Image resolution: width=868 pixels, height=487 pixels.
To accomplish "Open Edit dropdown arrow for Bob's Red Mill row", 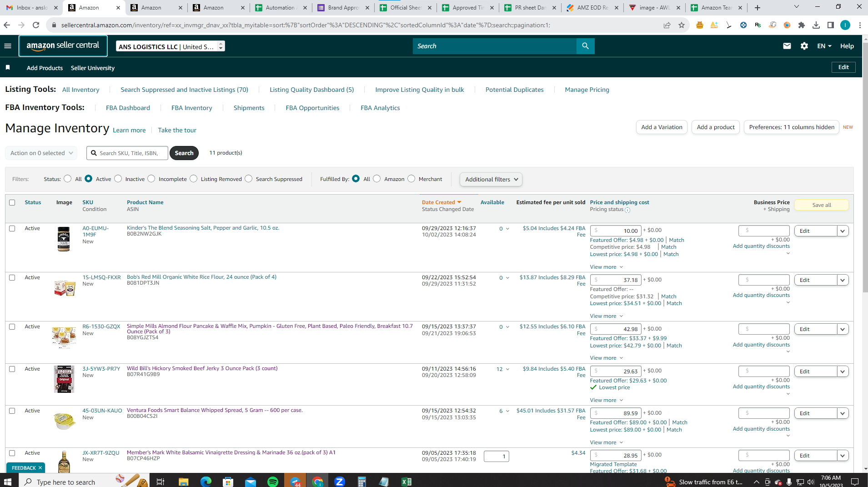I will click(843, 280).
